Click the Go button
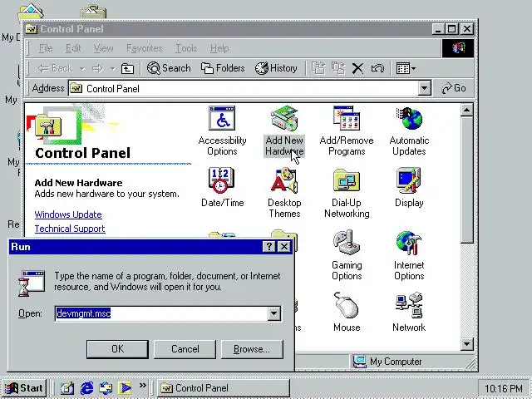Viewport: 532px width, 399px height. tap(453, 89)
